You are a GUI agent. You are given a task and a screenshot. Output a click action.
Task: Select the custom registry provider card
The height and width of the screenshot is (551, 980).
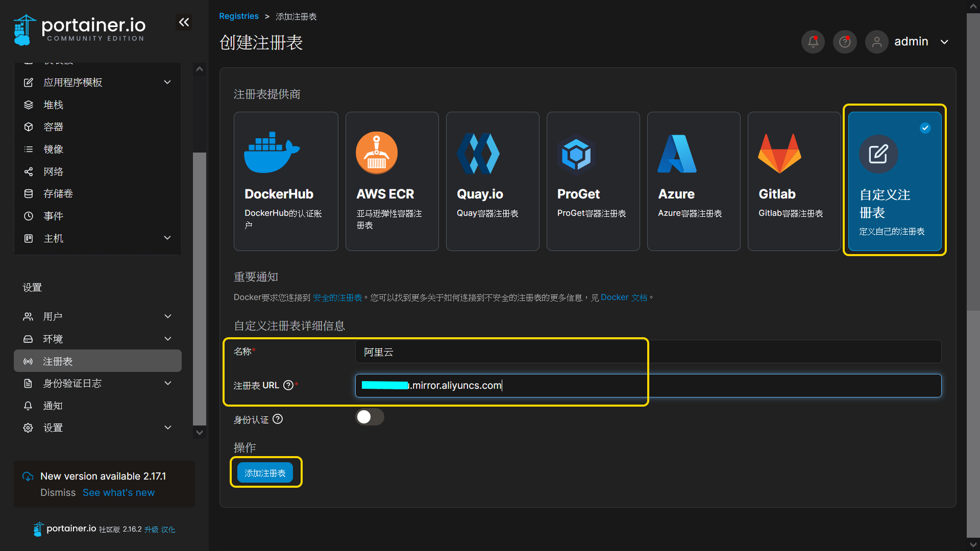pyautogui.click(x=895, y=181)
